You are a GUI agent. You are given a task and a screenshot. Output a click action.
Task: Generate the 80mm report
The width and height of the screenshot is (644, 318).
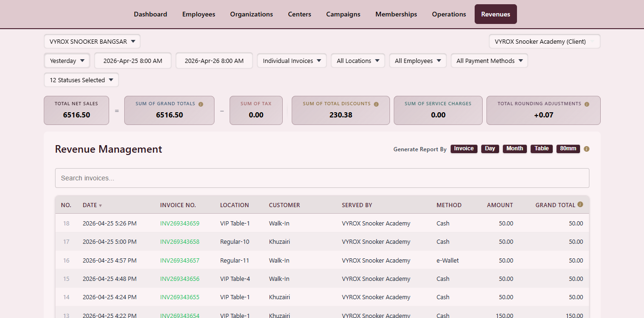point(568,148)
